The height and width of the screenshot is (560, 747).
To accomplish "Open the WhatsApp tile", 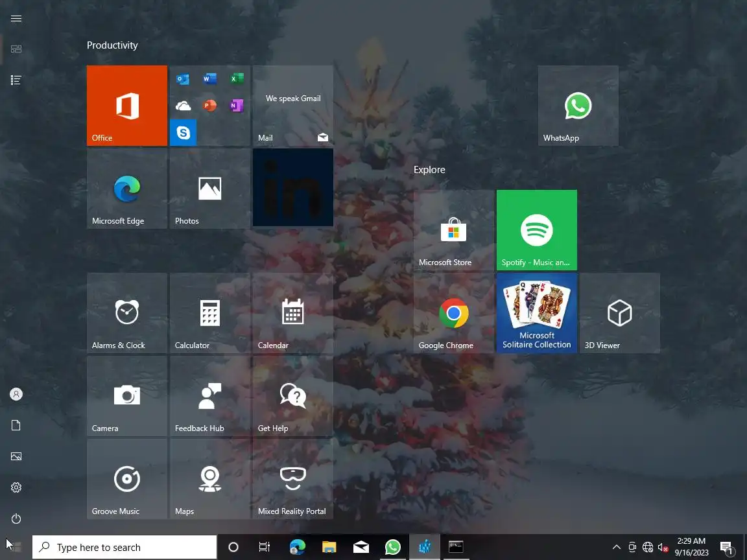I will coord(578,105).
